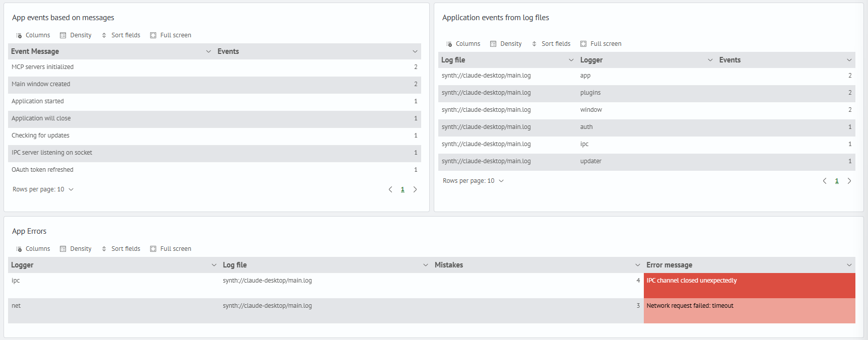Open Full screen for App Errors panel
The image size is (868, 340).
tap(171, 249)
